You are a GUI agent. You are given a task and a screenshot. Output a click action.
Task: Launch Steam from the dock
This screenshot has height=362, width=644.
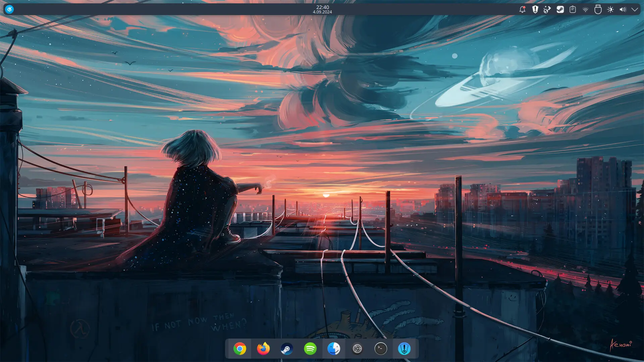coord(287,349)
